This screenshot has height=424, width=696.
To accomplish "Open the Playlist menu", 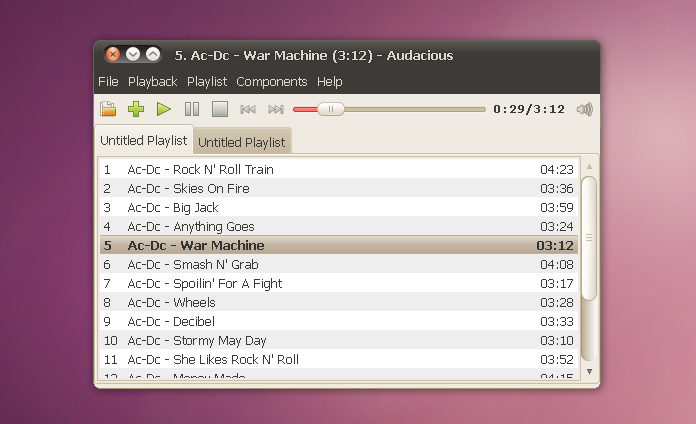I will (x=207, y=82).
